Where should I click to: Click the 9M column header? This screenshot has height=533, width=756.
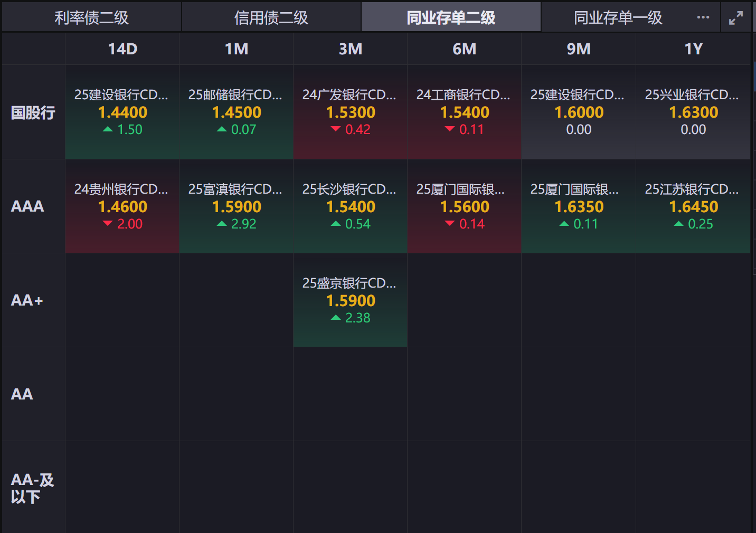(579, 49)
